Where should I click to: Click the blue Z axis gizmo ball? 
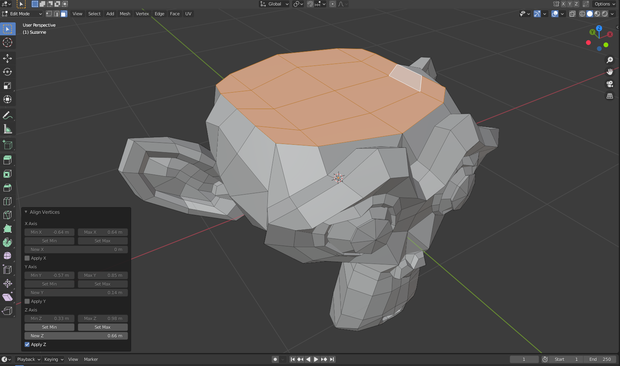click(599, 28)
